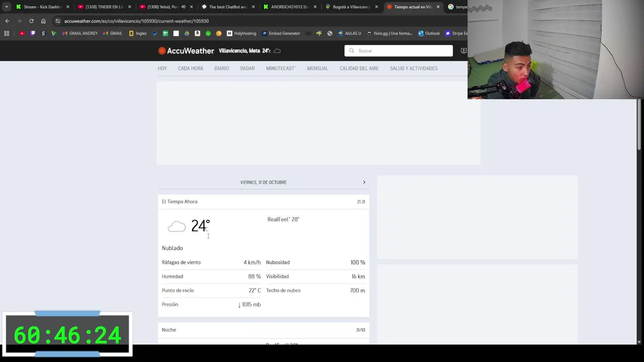Click the 60:46:24 countdown timer overlay

pos(67,335)
